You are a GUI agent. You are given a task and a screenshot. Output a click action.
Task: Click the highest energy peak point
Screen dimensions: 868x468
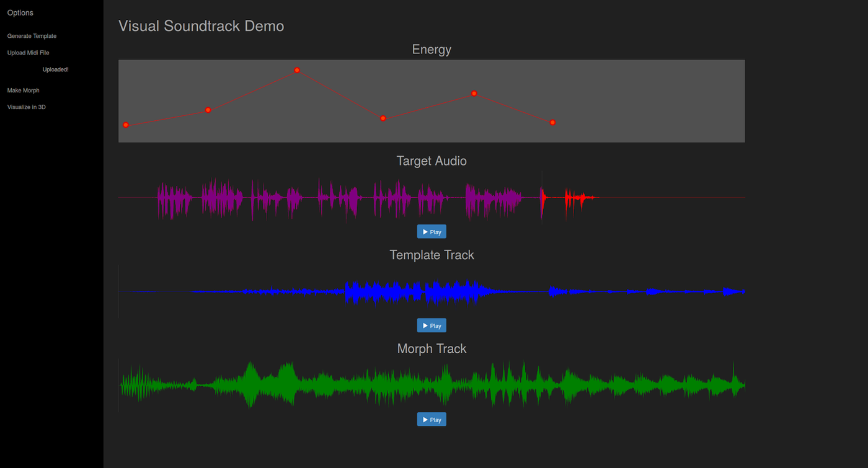[298, 70]
